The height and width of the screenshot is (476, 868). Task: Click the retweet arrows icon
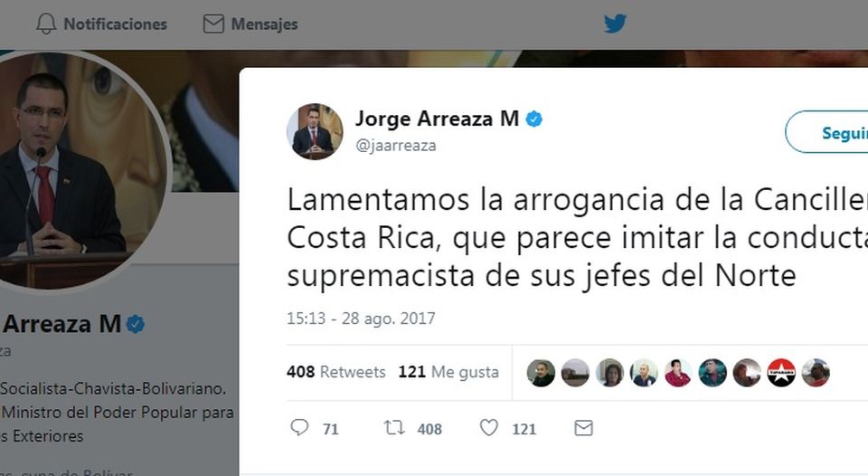pos(394,428)
